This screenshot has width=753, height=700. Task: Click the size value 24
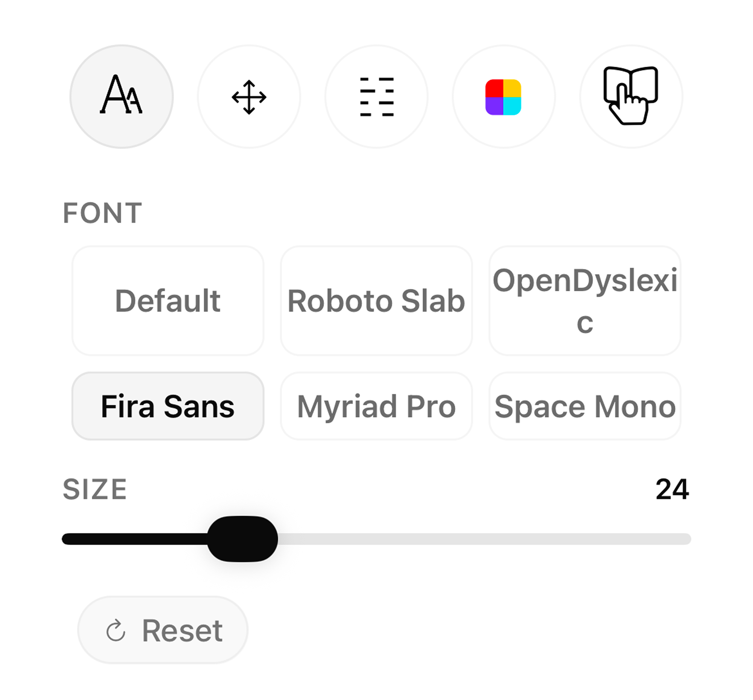point(672,489)
